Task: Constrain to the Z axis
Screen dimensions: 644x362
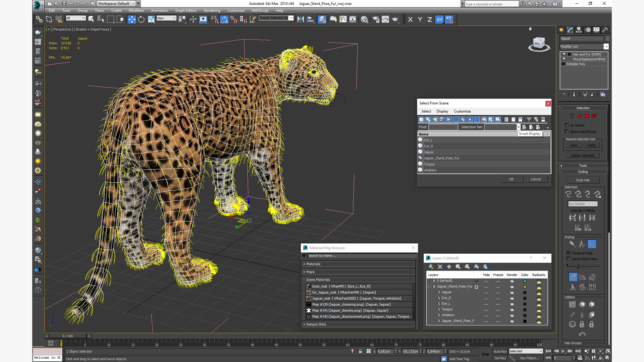Action: pyautogui.click(x=429, y=19)
